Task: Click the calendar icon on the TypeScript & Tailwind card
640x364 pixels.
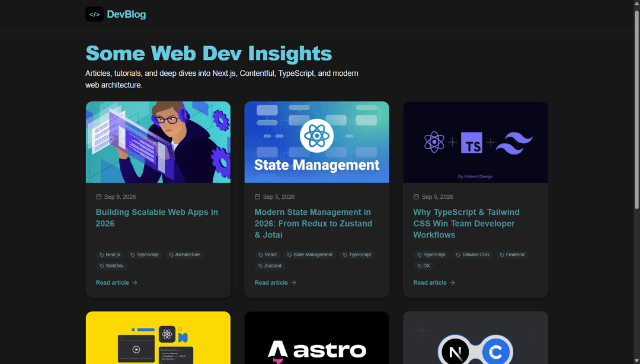Action: tap(417, 197)
